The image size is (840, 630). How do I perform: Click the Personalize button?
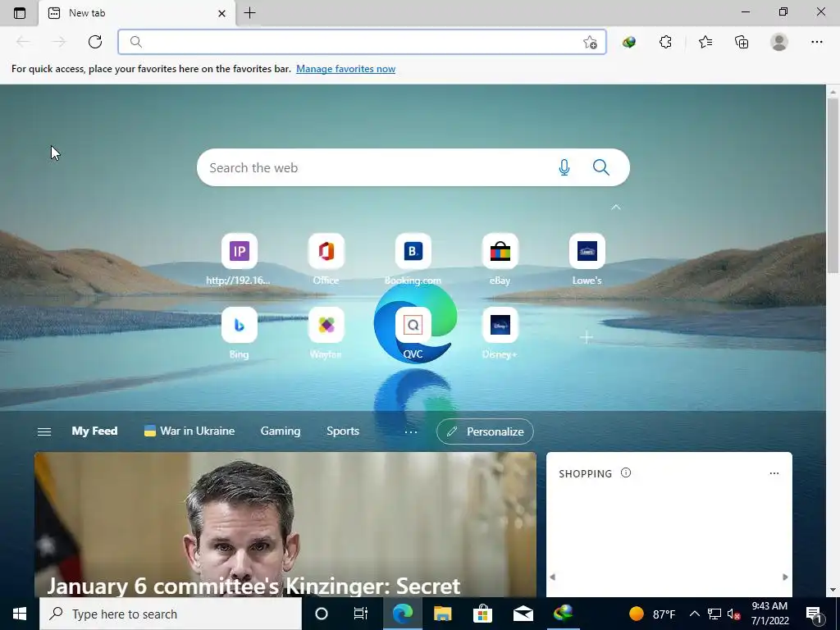tap(485, 431)
